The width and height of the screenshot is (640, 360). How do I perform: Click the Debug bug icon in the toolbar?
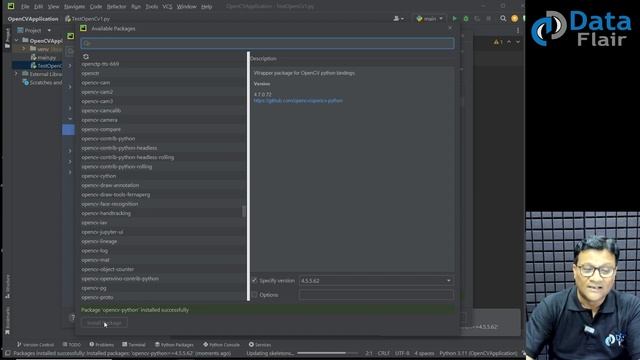point(466,18)
